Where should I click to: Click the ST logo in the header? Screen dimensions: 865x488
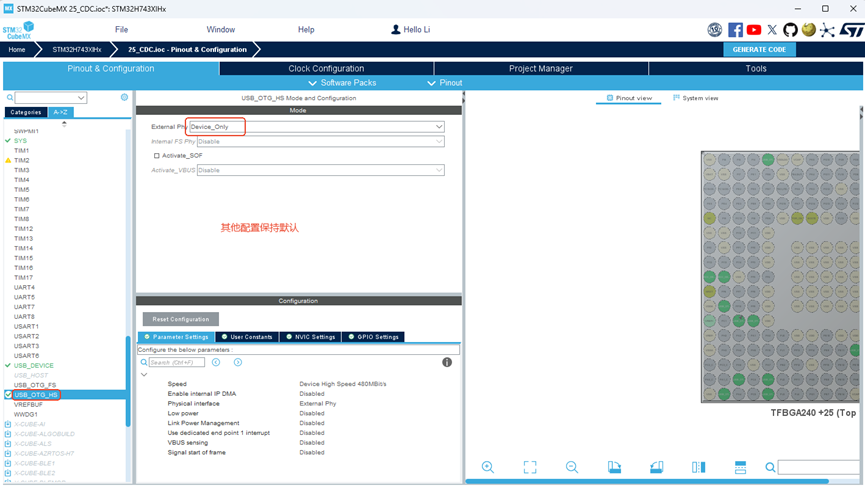point(851,30)
